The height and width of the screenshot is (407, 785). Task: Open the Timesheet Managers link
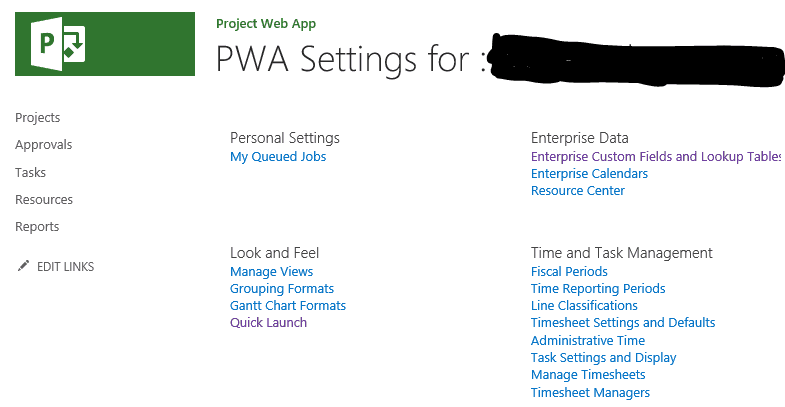[590, 393]
